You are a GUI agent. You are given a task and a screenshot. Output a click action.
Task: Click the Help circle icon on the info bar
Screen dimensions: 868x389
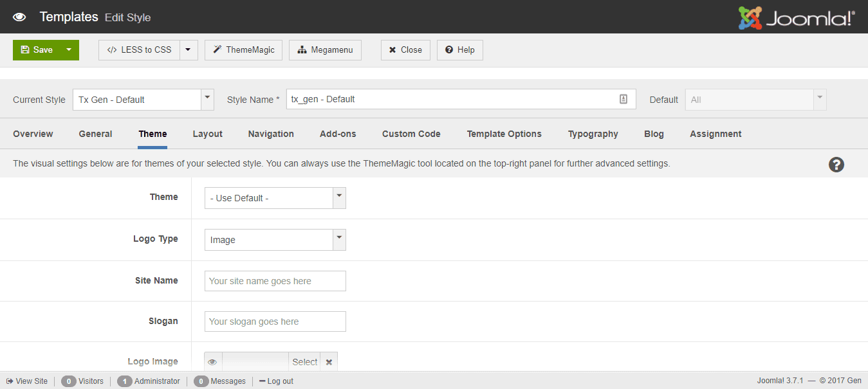pos(836,165)
